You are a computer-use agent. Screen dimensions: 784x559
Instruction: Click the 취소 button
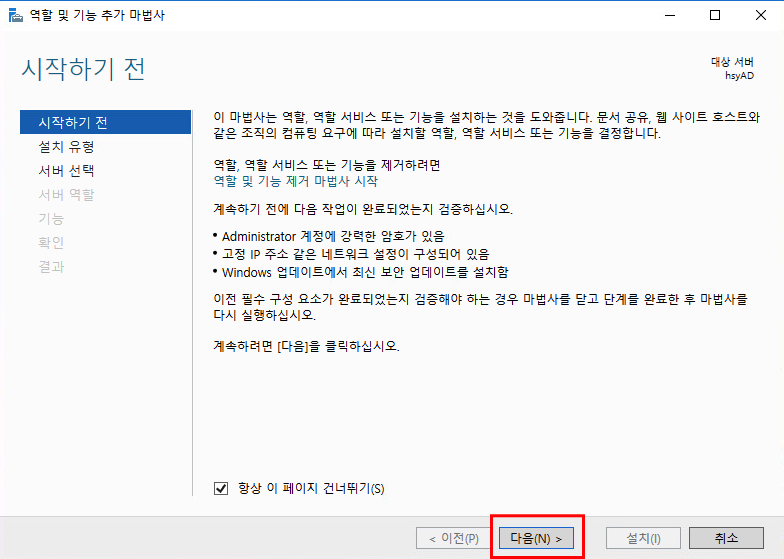pyautogui.click(x=726, y=538)
